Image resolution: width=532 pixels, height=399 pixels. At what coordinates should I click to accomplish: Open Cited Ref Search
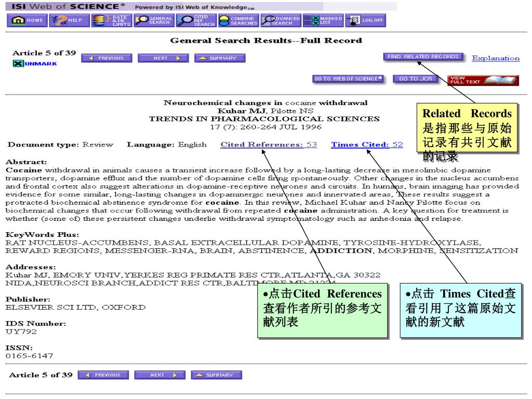(x=196, y=20)
